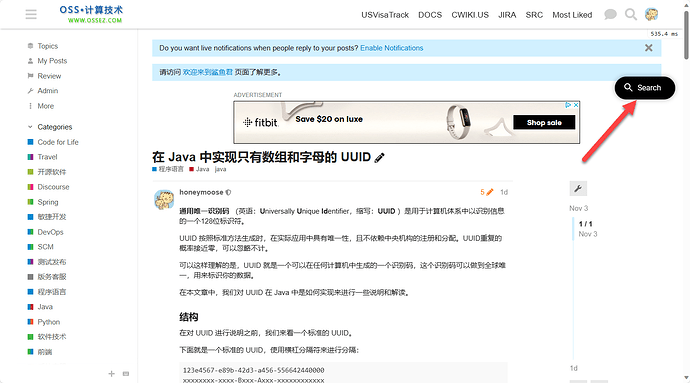Image resolution: width=690 pixels, height=383 pixels.
Task: Click the black Search button
Action: pos(645,88)
